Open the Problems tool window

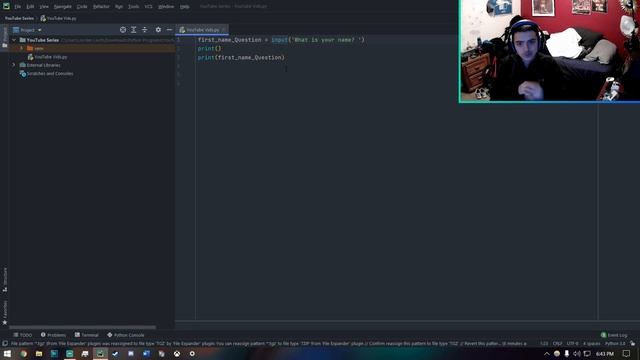click(53, 335)
